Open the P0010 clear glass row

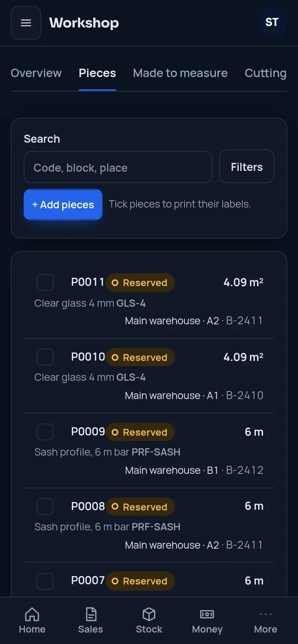point(149,376)
